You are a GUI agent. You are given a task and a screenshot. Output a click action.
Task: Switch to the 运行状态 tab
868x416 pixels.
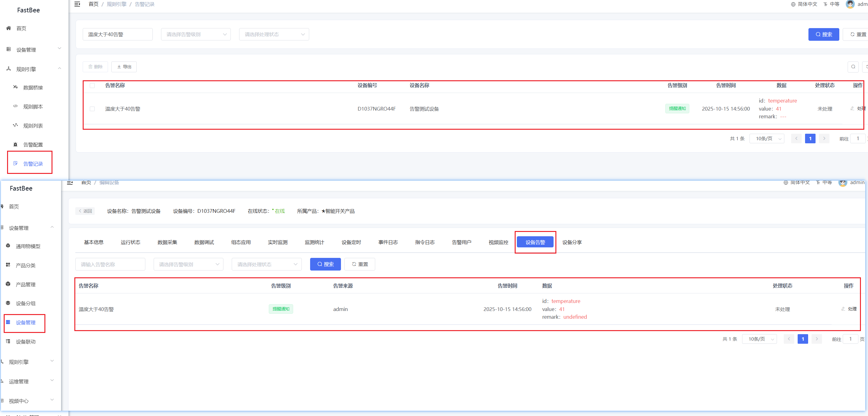(x=131, y=242)
